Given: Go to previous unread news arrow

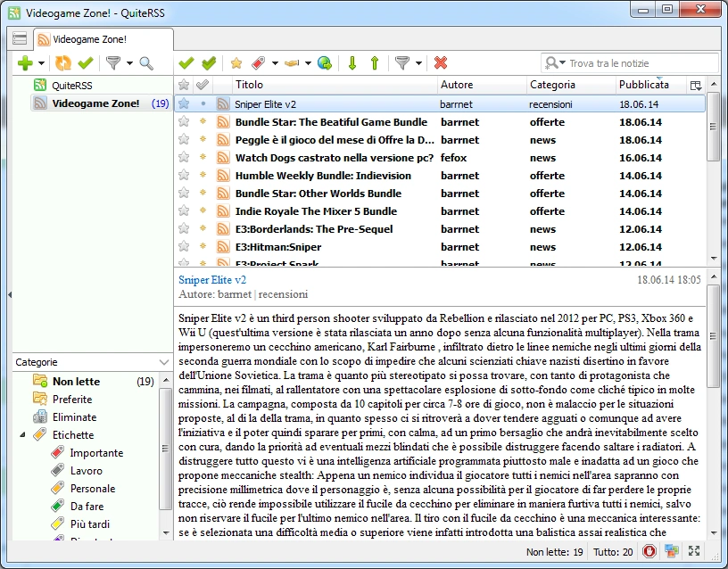Looking at the screenshot, I should [x=375, y=63].
